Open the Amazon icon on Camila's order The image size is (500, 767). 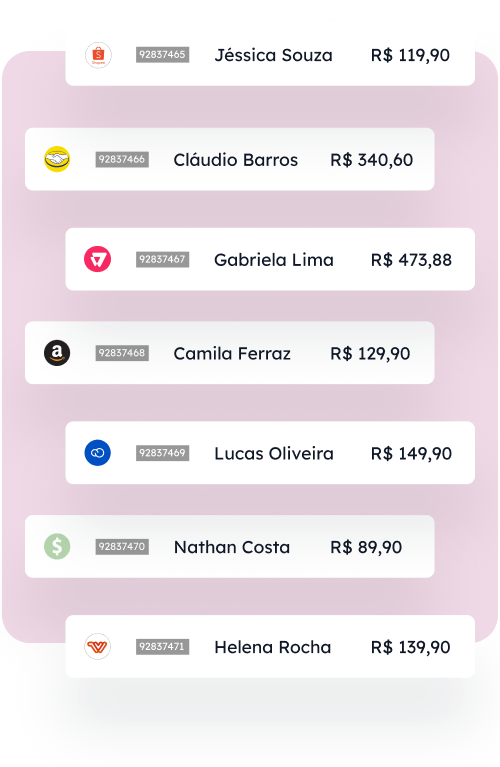(x=57, y=353)
